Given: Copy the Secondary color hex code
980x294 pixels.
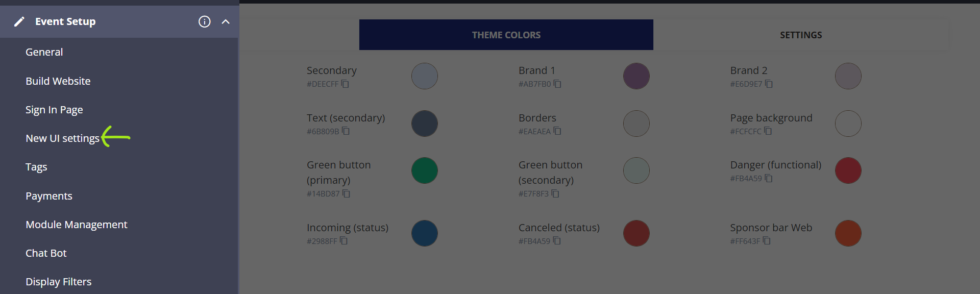Looking at the screenshot, I should [x=345, y=84].
